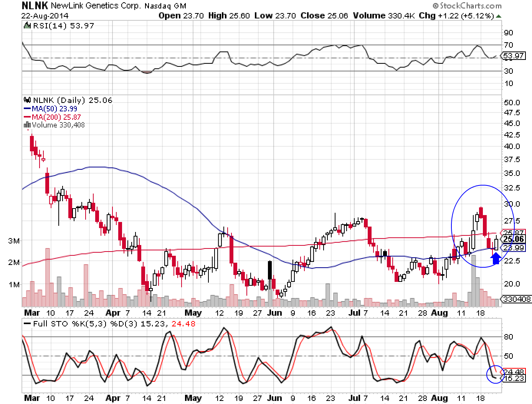The width and height of the screenshot is (532, 404).
Task: Click the boxed 330408 volume axis tag
Action: pos(517,299)
